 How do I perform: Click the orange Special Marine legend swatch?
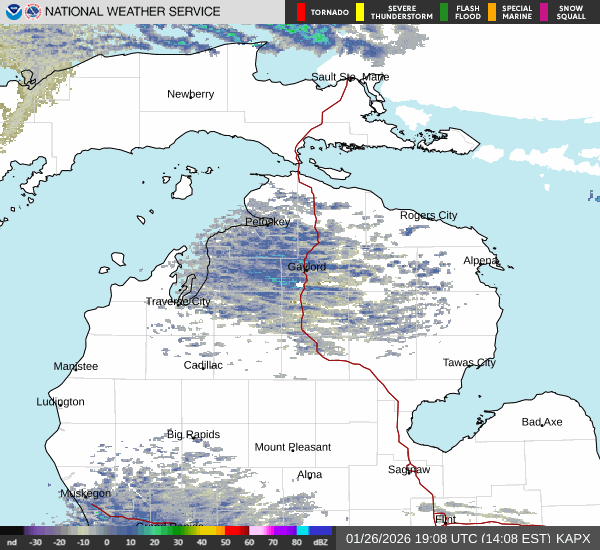[492, 12]
